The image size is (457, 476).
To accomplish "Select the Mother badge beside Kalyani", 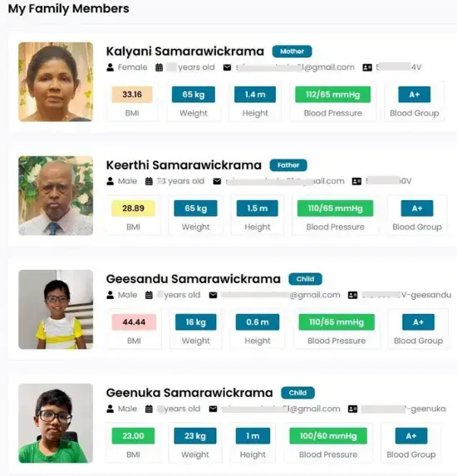I will coord(292,52).
